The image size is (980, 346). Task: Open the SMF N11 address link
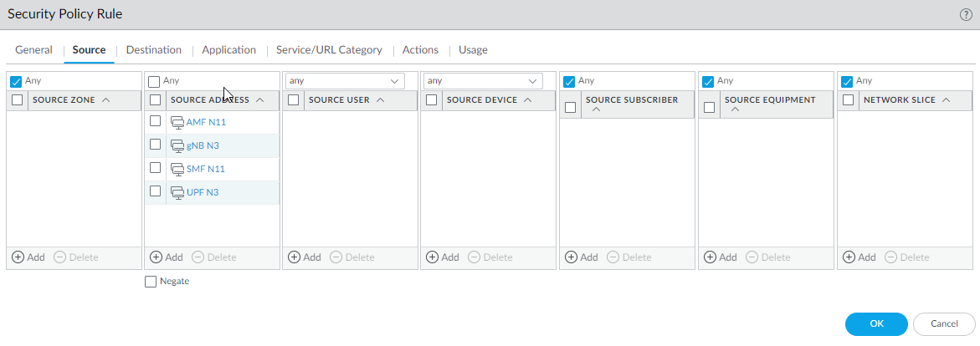click(206, 169)
